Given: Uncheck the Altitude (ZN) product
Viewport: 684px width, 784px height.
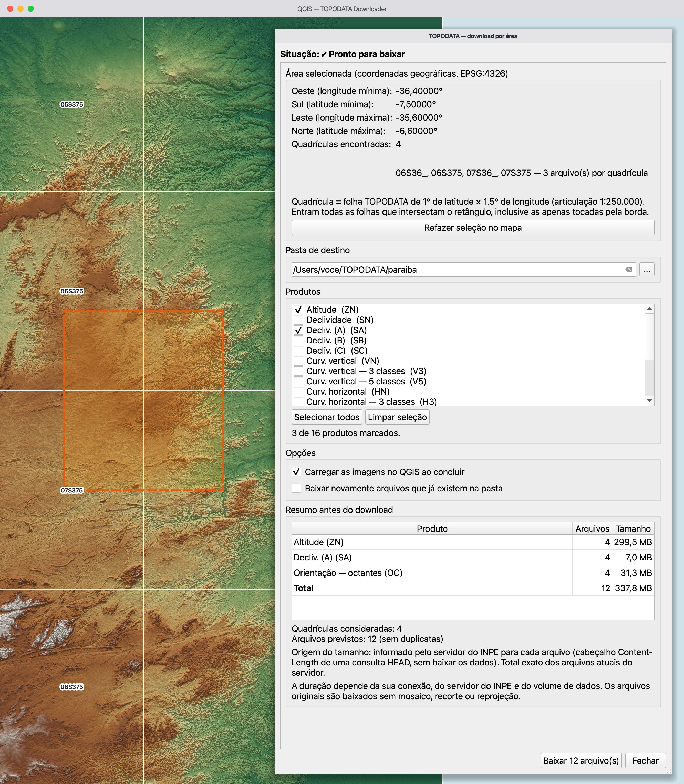Looking at the screenshot, I should (x=298, y=309).
